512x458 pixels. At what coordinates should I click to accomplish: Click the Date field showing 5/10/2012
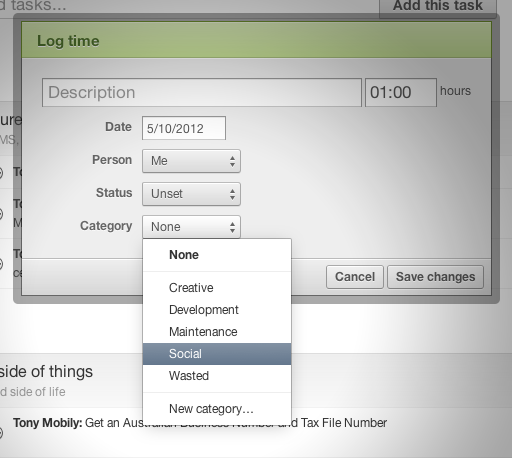pyautogui.click(x=184, y=128)
